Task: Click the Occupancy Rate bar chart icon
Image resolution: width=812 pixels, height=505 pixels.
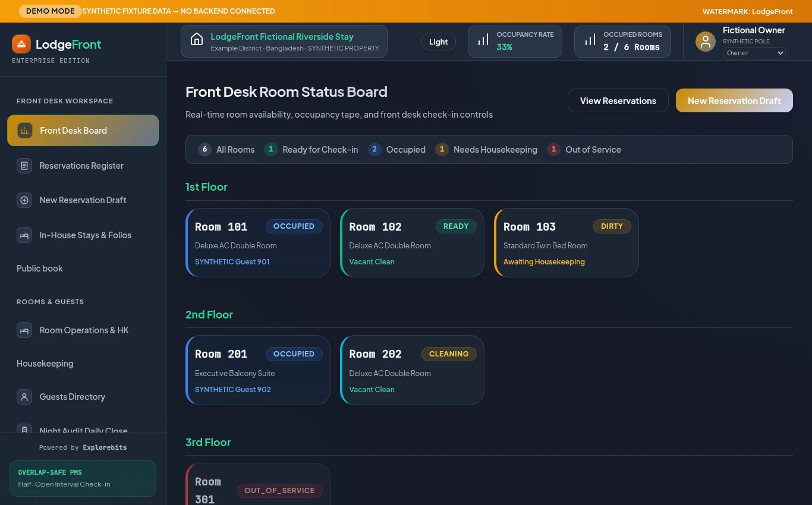Action: click(x=483, y=40)
